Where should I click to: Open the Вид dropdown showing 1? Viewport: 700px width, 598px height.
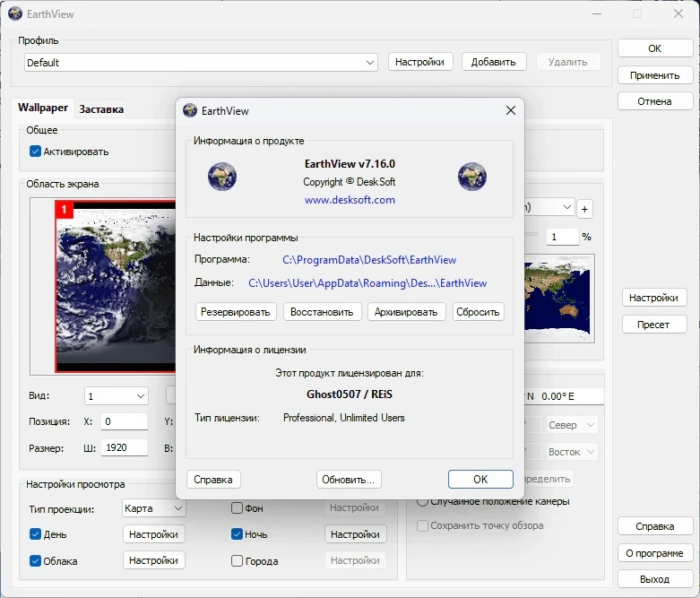pyautogui.click(x=117, y=396)
